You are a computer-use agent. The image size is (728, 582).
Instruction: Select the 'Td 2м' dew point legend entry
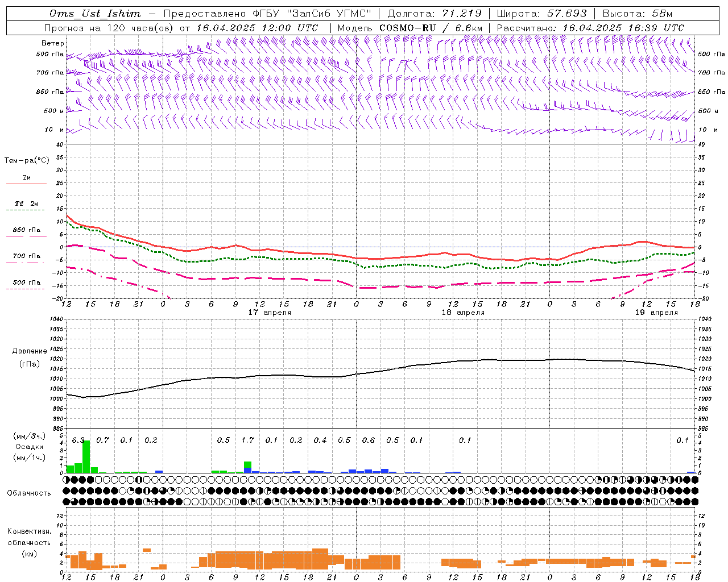pos(27,203)
